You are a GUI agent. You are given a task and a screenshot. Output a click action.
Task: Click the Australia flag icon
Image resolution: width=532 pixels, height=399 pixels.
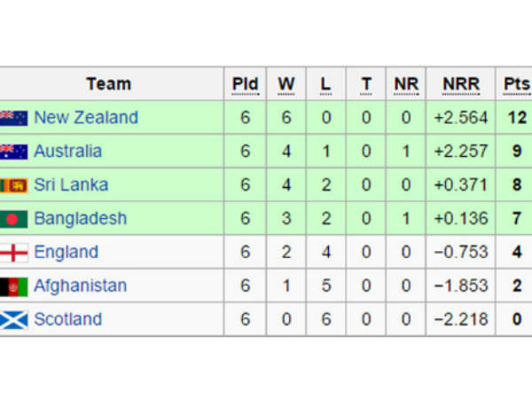(14, 152)
